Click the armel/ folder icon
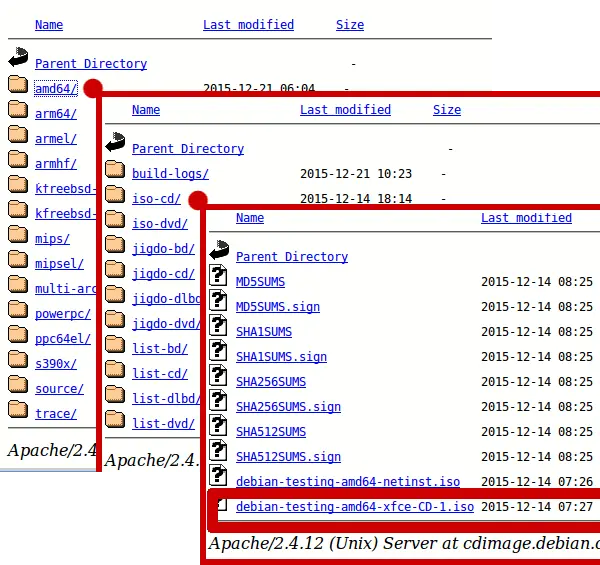This screenshot has height=565, width=600. point(18,135)
